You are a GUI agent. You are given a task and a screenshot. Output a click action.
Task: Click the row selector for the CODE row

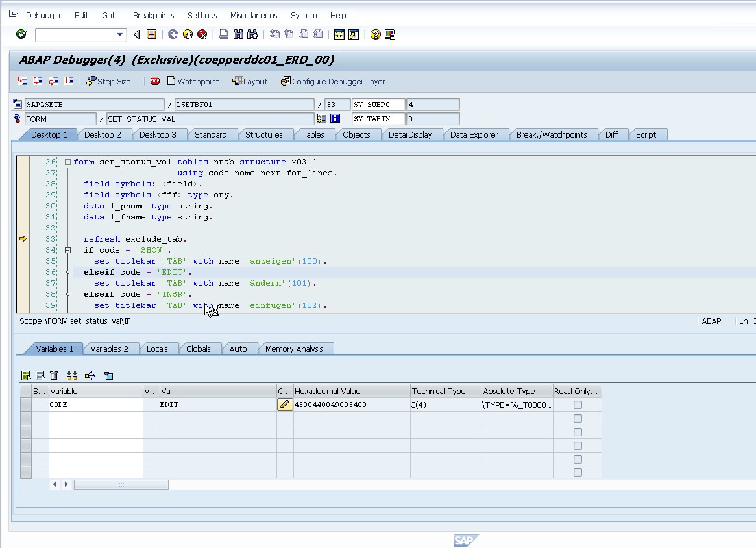pos(26,405)
